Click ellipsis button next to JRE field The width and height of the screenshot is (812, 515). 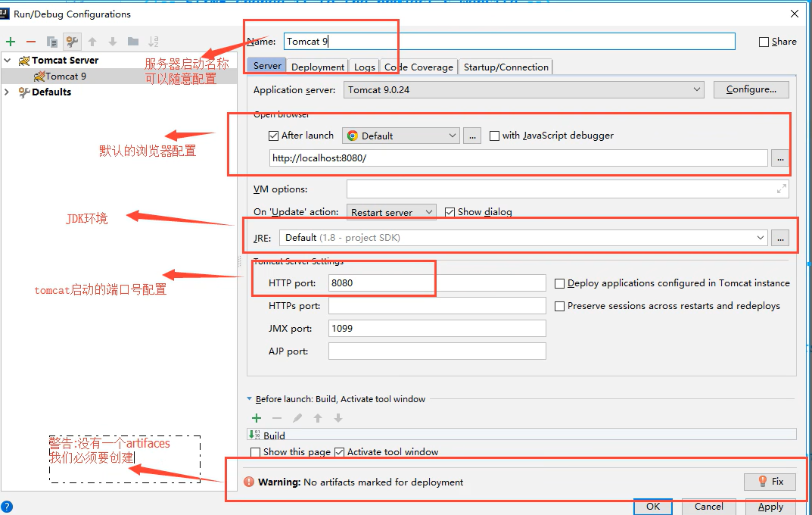click(x=780, y=238)
